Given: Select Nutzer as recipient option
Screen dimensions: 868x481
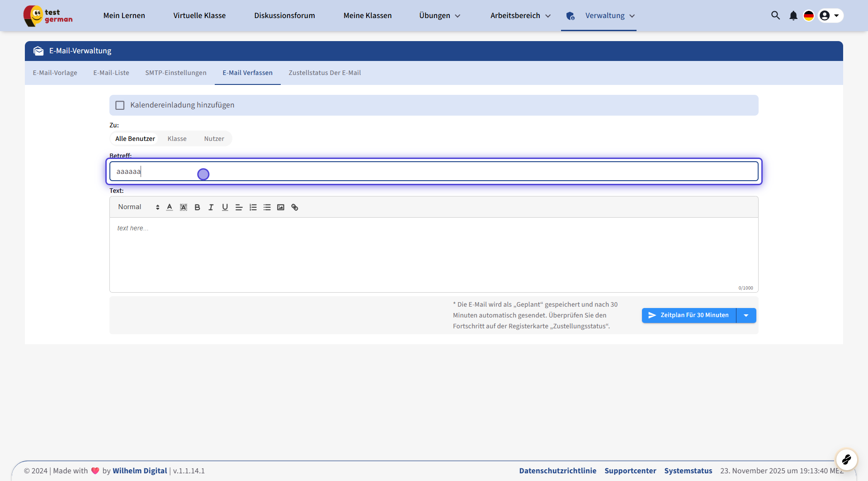Looking at the screenshot, I should click(214, 139).
